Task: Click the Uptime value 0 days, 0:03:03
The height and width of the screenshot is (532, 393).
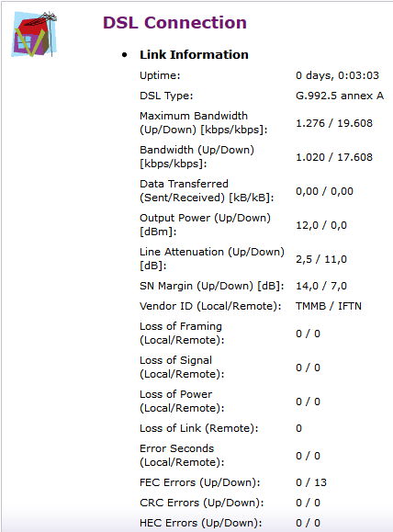Action: point(337,75)
